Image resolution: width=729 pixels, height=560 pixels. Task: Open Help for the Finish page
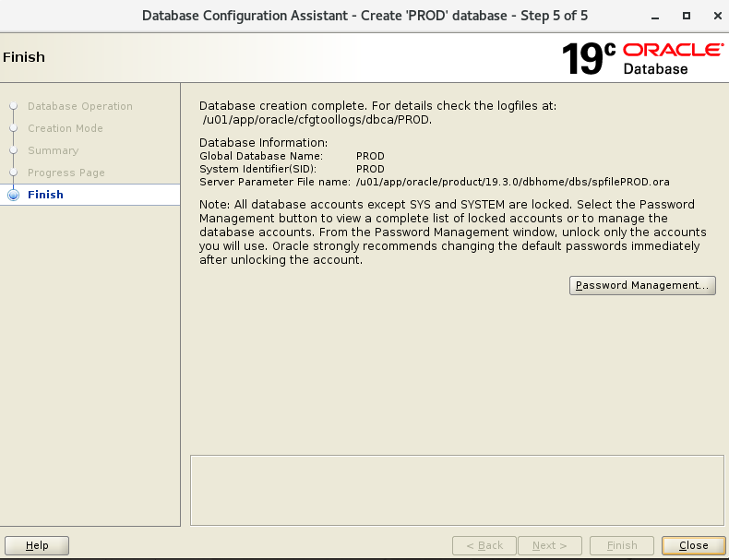[x=37, y=545]
